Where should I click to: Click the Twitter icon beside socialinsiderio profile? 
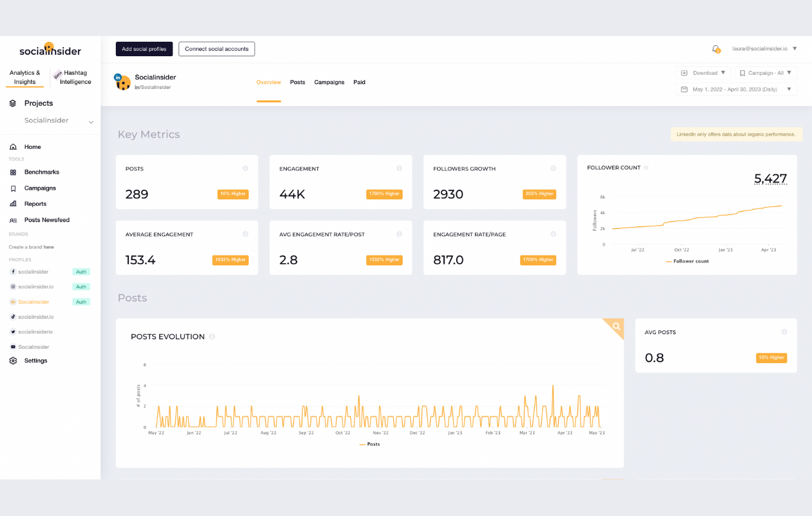[x=13, y=332]
